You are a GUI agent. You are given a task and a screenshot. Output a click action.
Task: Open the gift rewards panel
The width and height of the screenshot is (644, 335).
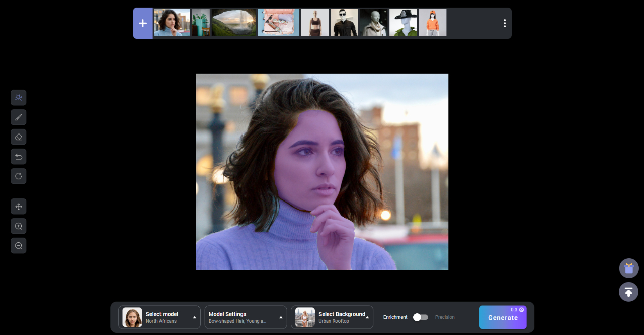tap(628, 268)
